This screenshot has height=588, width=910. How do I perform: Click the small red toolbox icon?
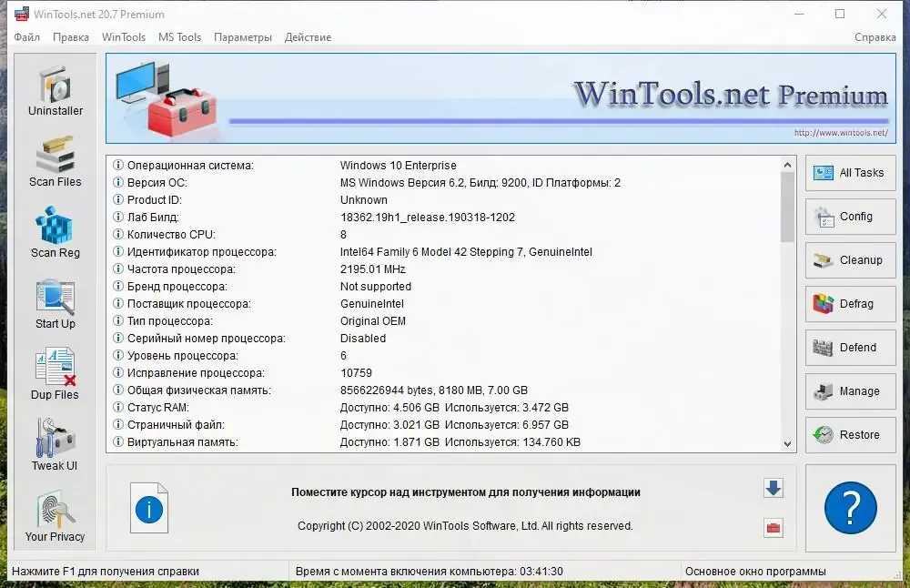pyautogui.click(x=773, y=528)
